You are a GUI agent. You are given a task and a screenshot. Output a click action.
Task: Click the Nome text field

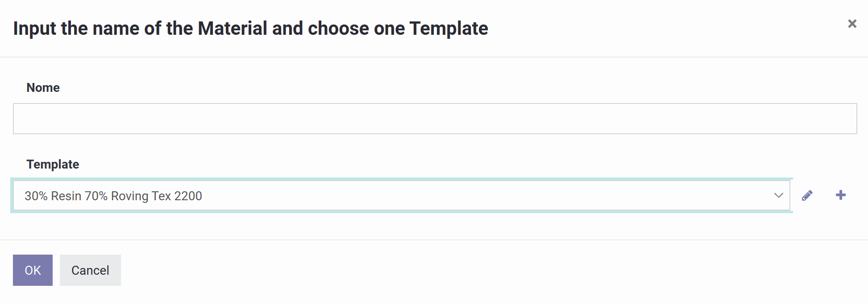pyautogui.click(x=435, y=119)
